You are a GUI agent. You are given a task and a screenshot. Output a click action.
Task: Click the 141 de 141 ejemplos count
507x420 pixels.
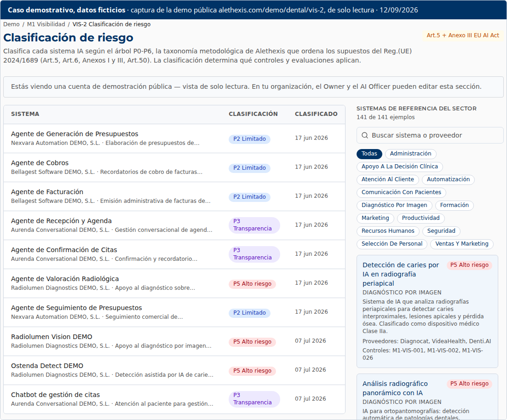386,117
